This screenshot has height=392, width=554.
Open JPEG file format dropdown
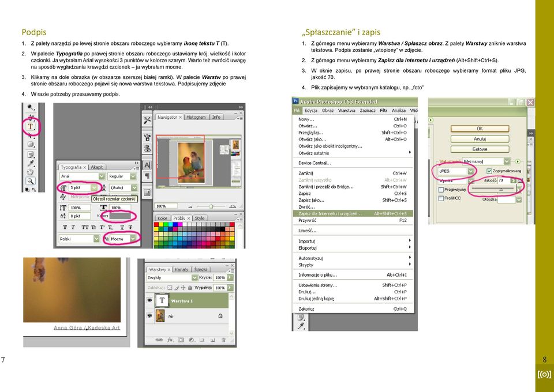[470, 171]
